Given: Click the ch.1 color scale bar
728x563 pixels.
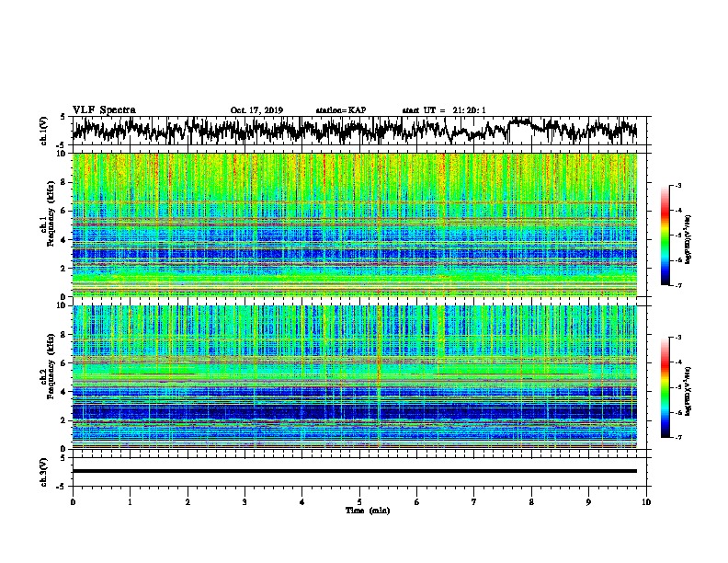Looking at the screenshot, I should [x=665, y=236].
